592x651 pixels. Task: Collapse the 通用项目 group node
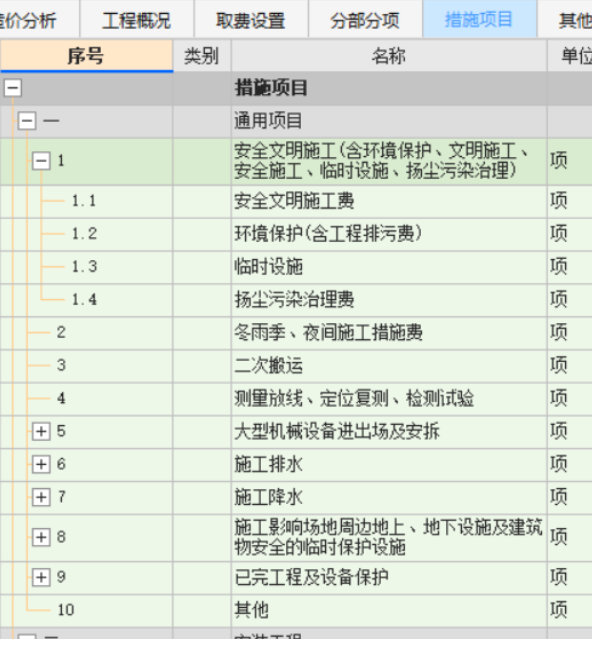coord(27,121)
